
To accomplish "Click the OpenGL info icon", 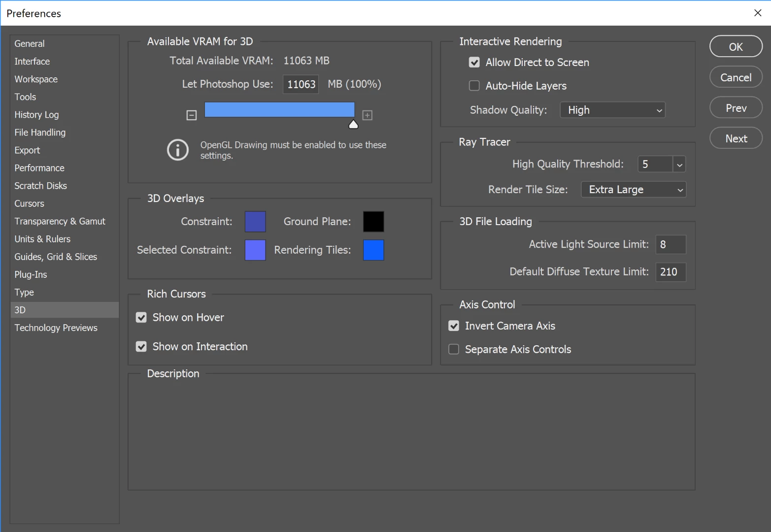I will 178,150.
